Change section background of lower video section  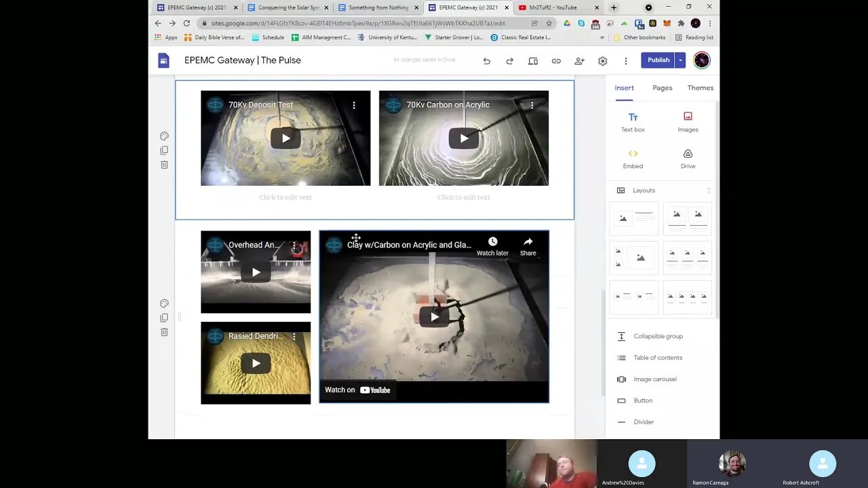164,304
